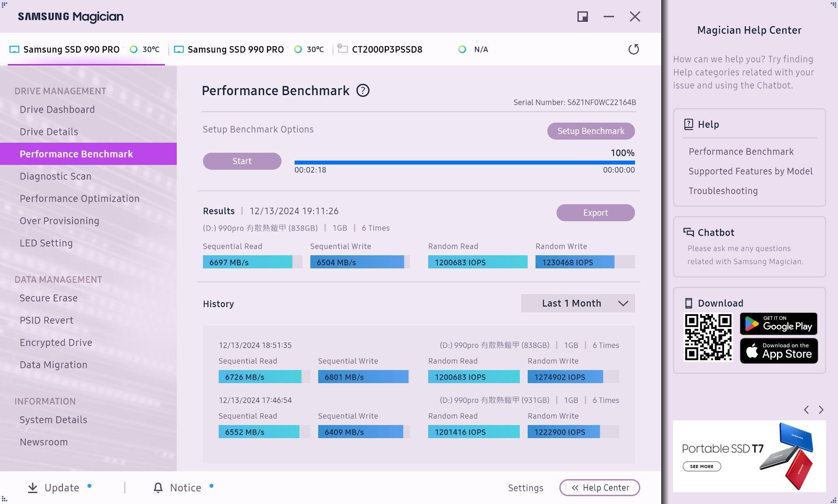
Task: Click the Sequential Read 6697 MB/s result bar
Action: click(252, 262)
